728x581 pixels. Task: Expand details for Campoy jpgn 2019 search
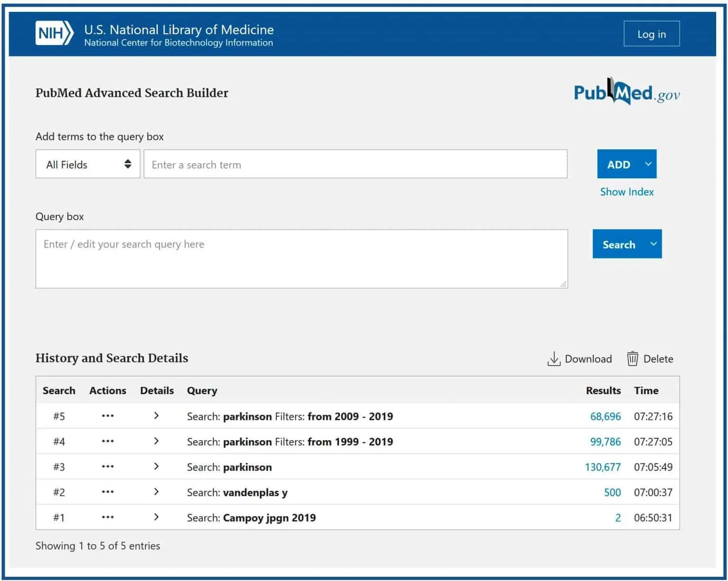click(156, 517)
